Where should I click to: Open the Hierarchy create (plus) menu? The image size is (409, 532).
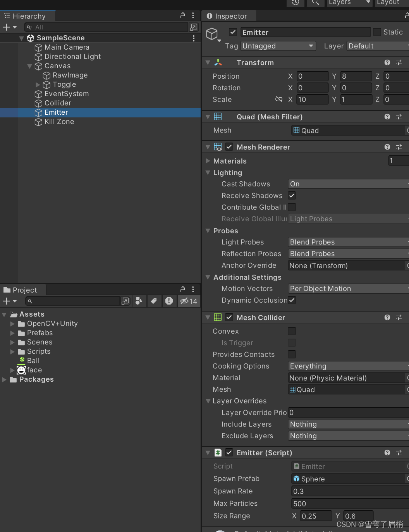pyautogui.click(x=10, y=27)
